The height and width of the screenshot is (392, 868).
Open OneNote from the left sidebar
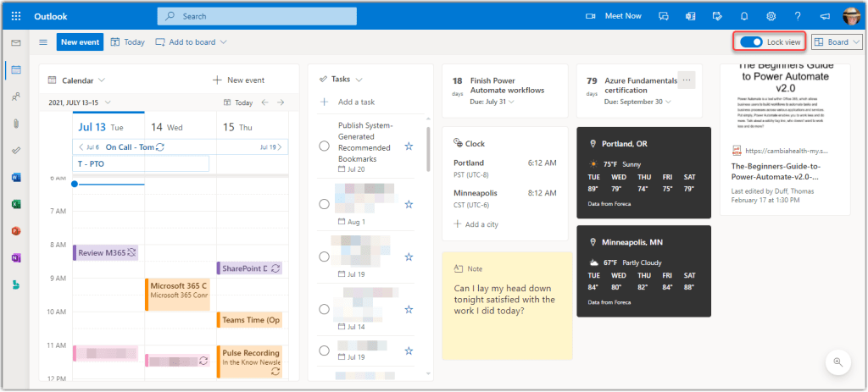click(16, 257)
